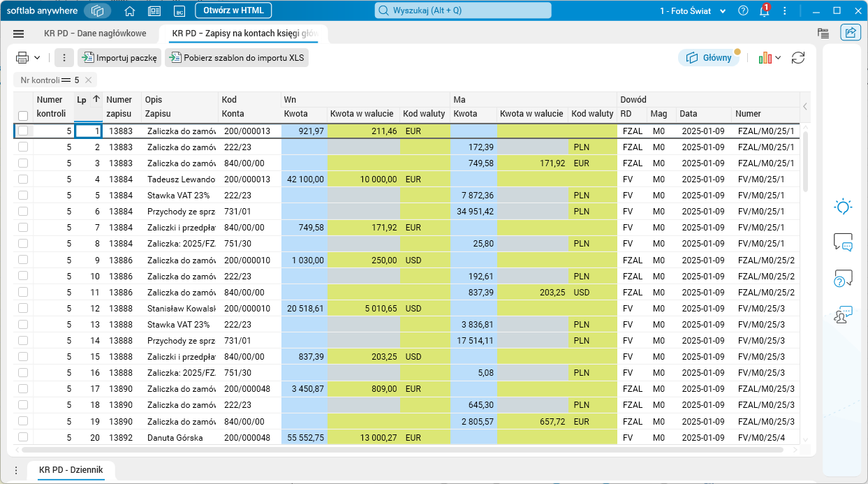
Task: Click 'Pobierz szablon do importu XLS' button
Action: coord(236,58)
